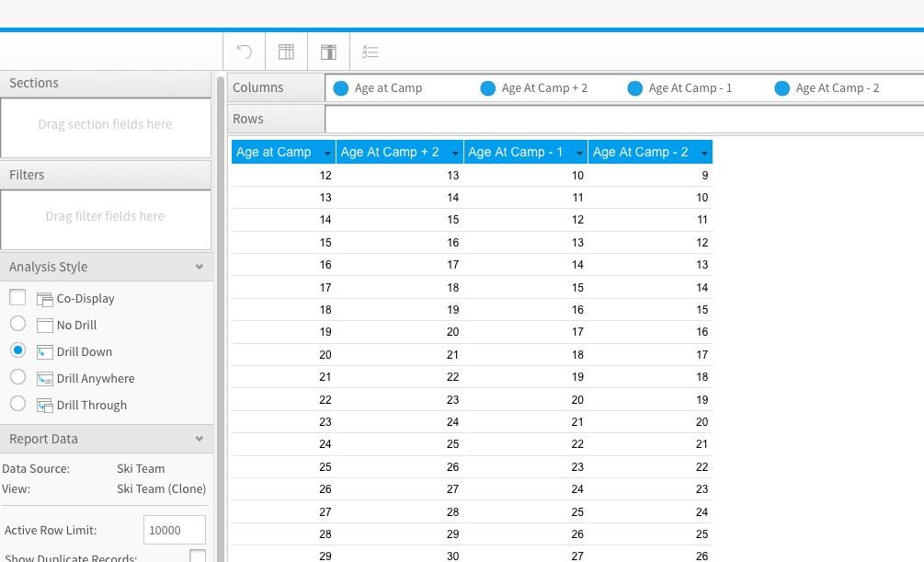Click cell value 20 in Age at Camp column

click(325, 355)
